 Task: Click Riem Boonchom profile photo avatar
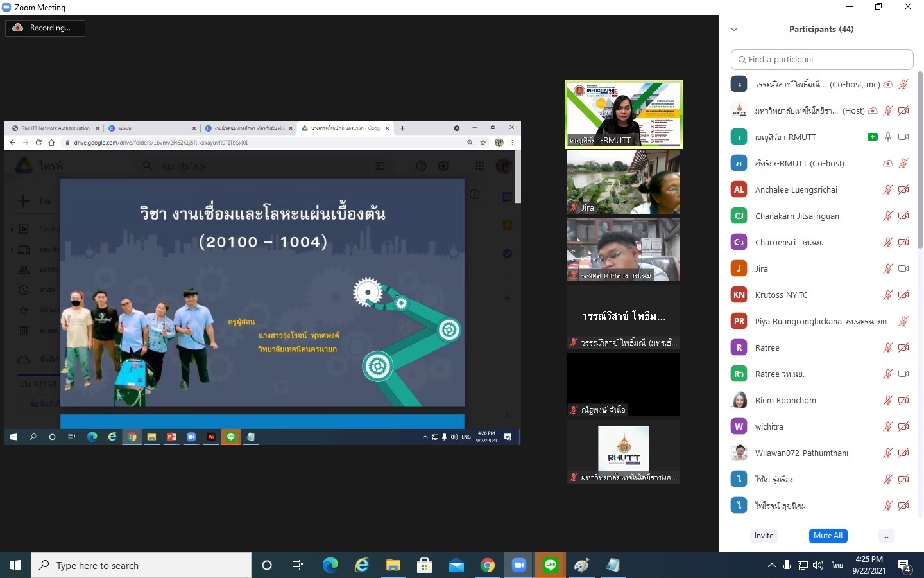click(x=739, y=400)
